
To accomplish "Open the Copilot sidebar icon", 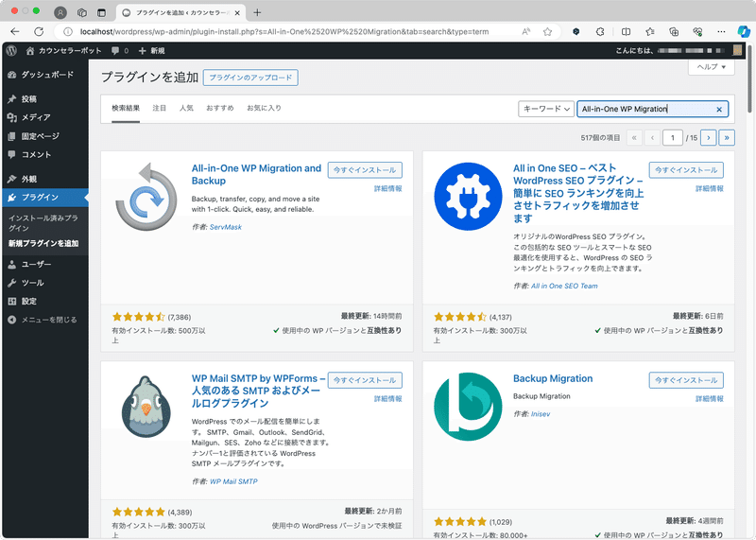I will 744,32.
